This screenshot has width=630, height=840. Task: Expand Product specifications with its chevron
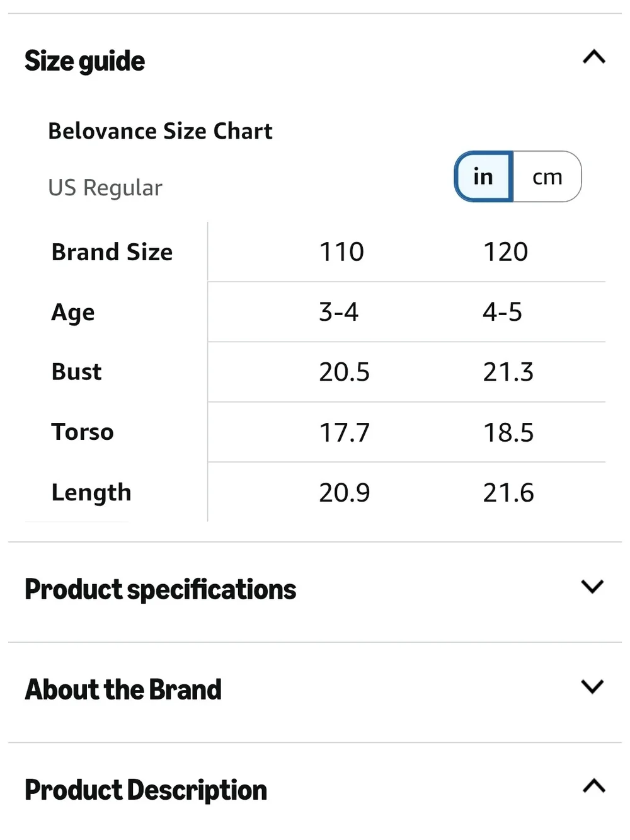[x=593, y=587]
